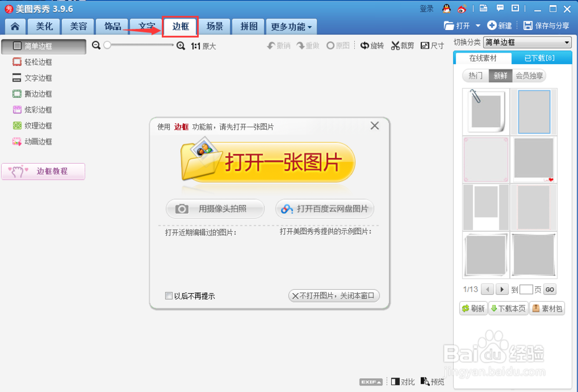Select 文字边框 in the left list
The width and height of the screenshot is (578, 392).
pos(32,78)
